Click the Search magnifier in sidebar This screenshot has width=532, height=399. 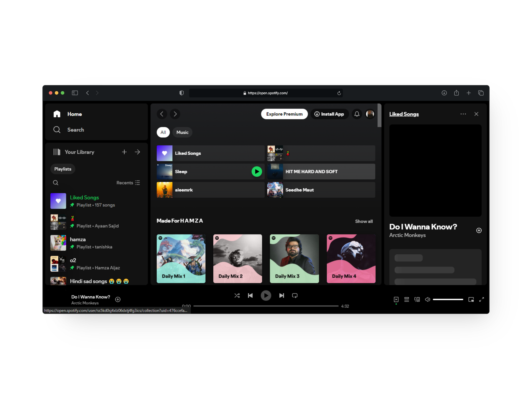[x=57, y=130]
